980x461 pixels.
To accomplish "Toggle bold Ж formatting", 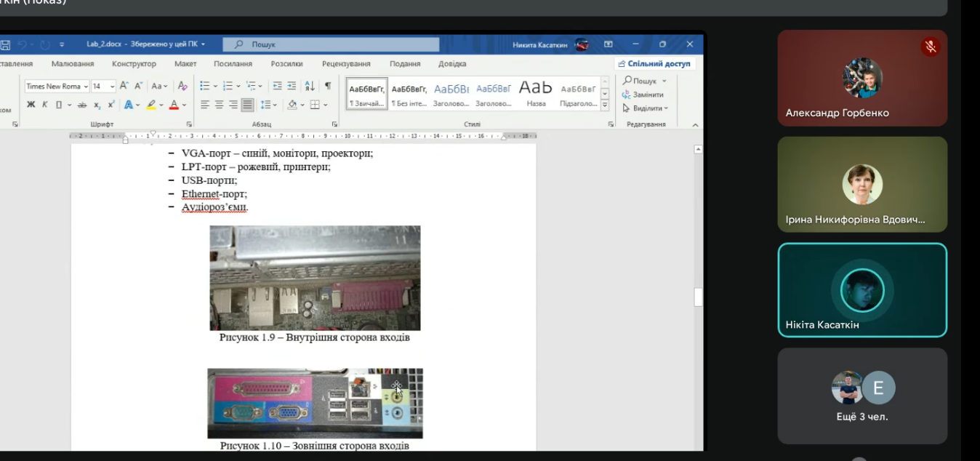I will click(31, 105).
